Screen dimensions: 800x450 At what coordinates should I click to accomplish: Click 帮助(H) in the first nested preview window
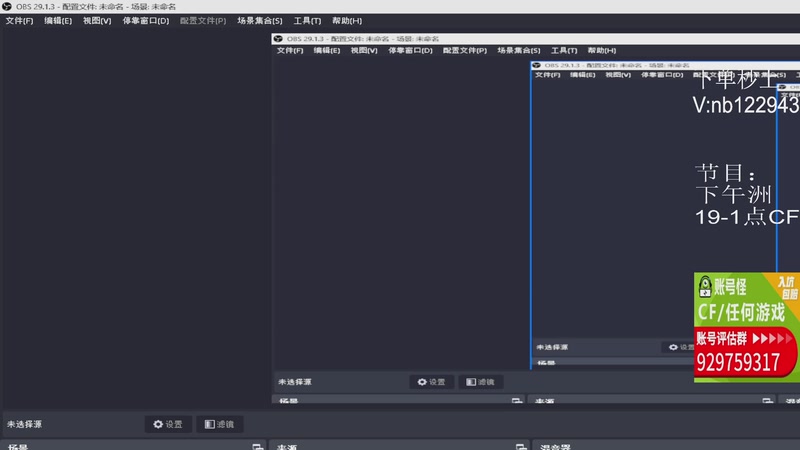click(602, 51)
